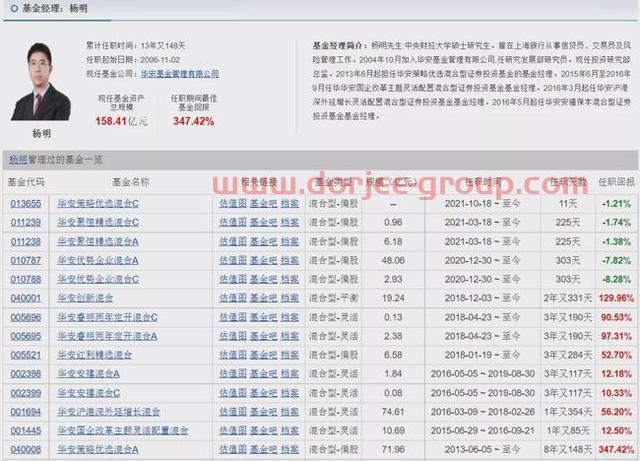This screenshot has height=461, width=640.
Task: Open 估值图 link for fund 010788
Action: point(233,279)
